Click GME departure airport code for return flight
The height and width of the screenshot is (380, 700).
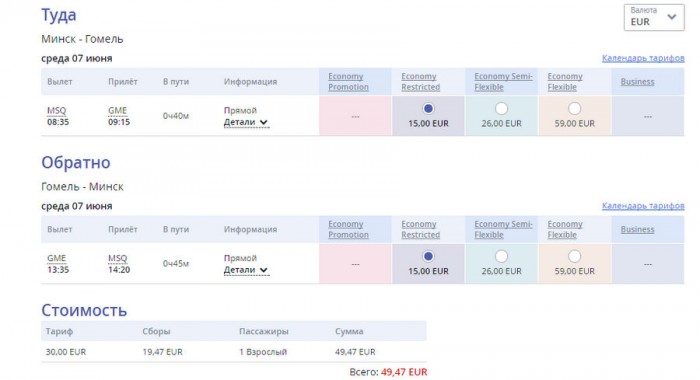pyautogui.click(x=57, y=258)
